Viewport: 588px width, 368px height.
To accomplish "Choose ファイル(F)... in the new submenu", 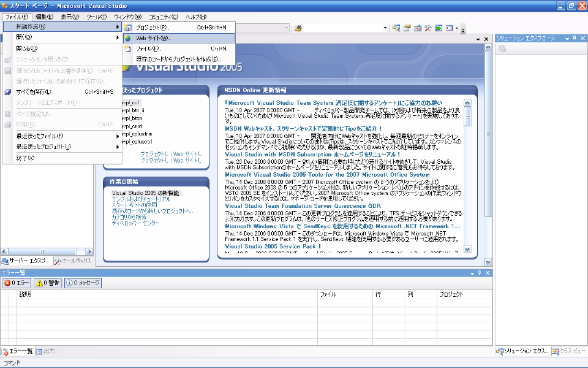I will pyautogui.click(x=179, y=49).
